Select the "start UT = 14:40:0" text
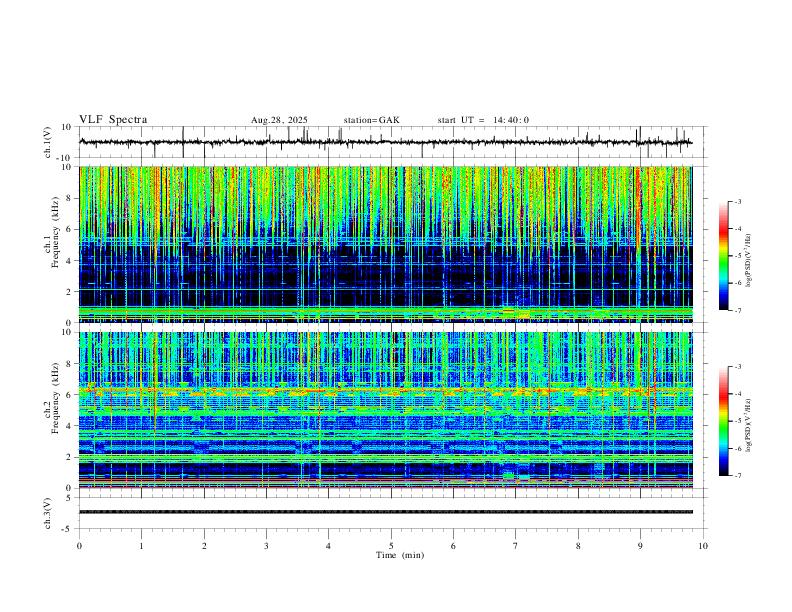This screenshot has height=612, width=792. 483,120
